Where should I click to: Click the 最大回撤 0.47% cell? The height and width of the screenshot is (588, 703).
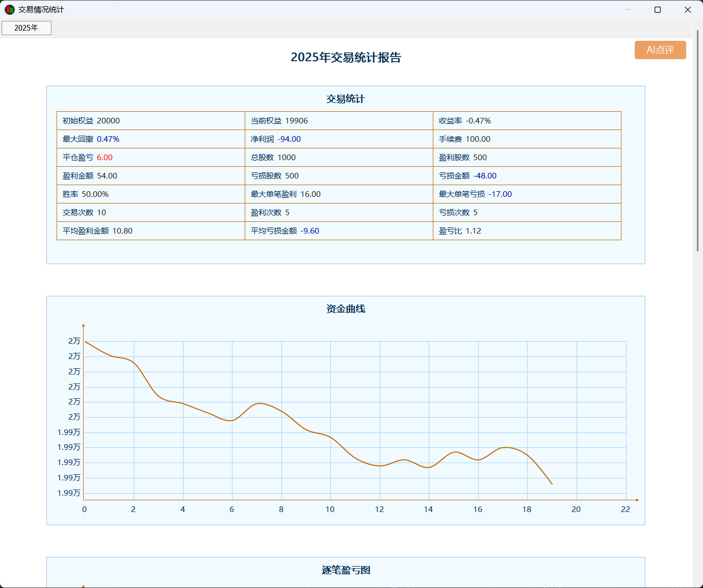click(151, 139)
